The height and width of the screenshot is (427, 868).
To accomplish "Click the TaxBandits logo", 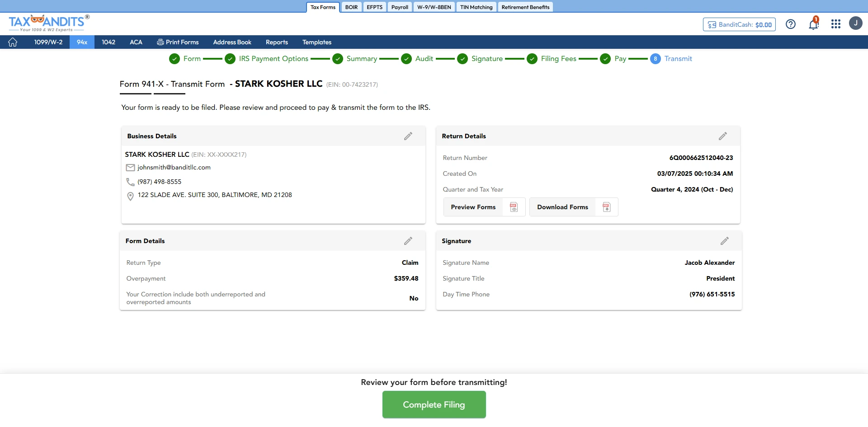I will click(49, 23).
